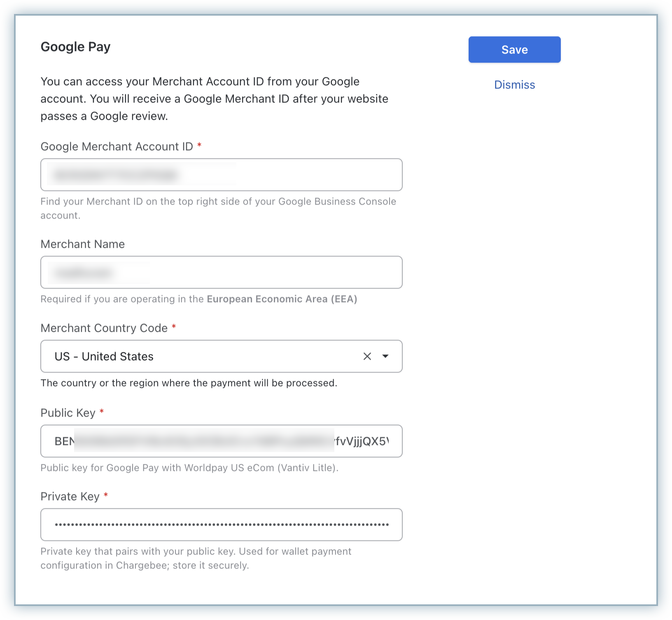Click the Merchant Name label
The height and width of the screenshot is (620, 672).
(83, 244)
